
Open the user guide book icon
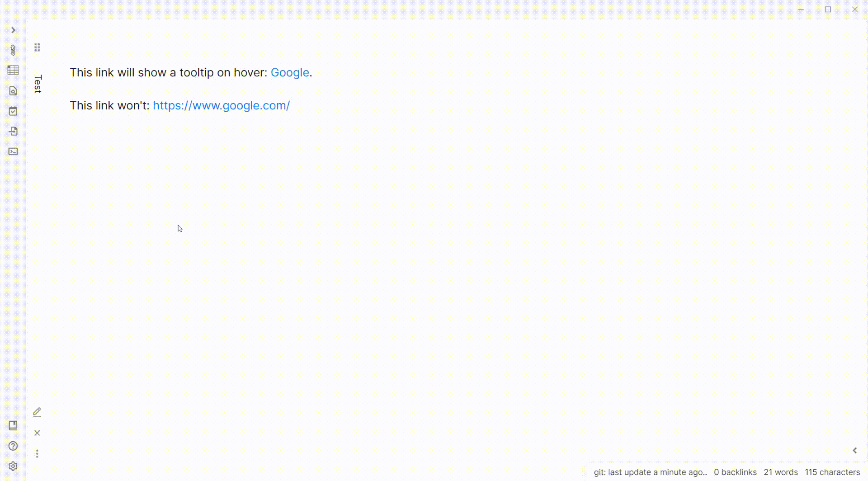tap(13, 425)
